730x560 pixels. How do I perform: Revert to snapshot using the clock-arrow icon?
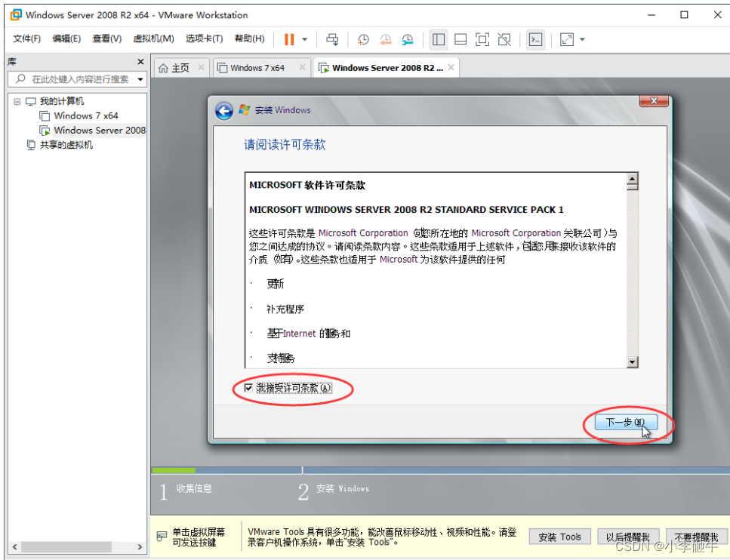tap(386, 39)
